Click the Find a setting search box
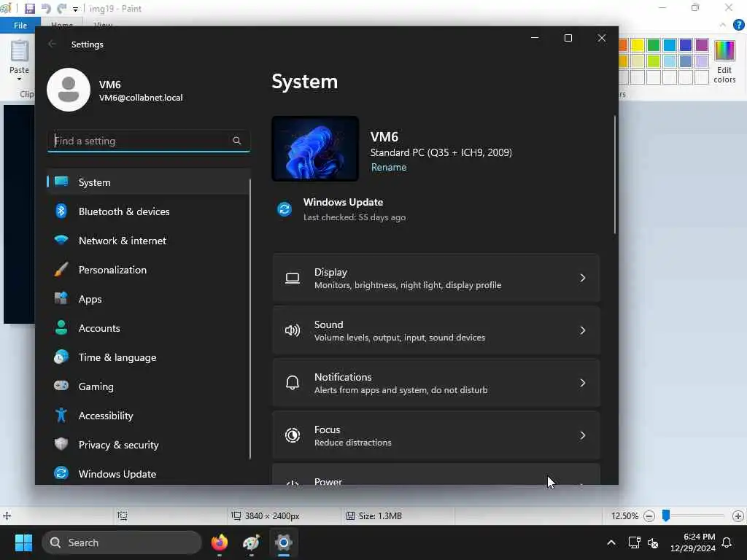Viewport: 747px width, 560px height. 148,141
